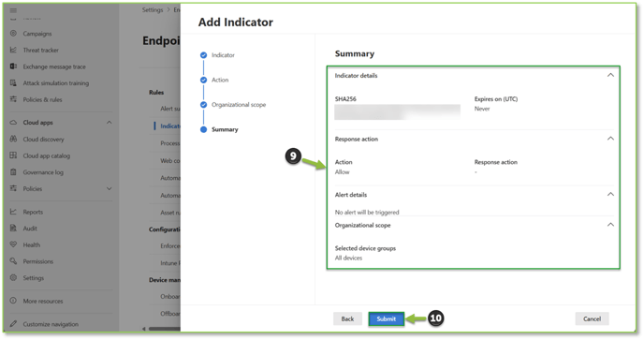Collapse the Indicator details section
Image resolution: width=644 pixels, height=340 pixels.
(x=610, y=75)
